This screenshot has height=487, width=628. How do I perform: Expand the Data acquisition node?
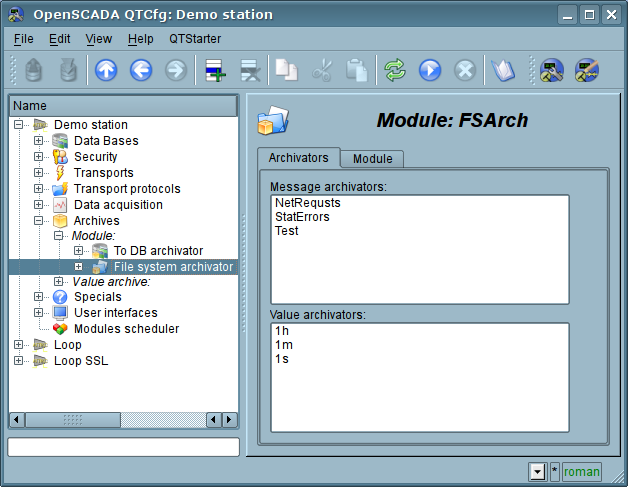[38, 205]
